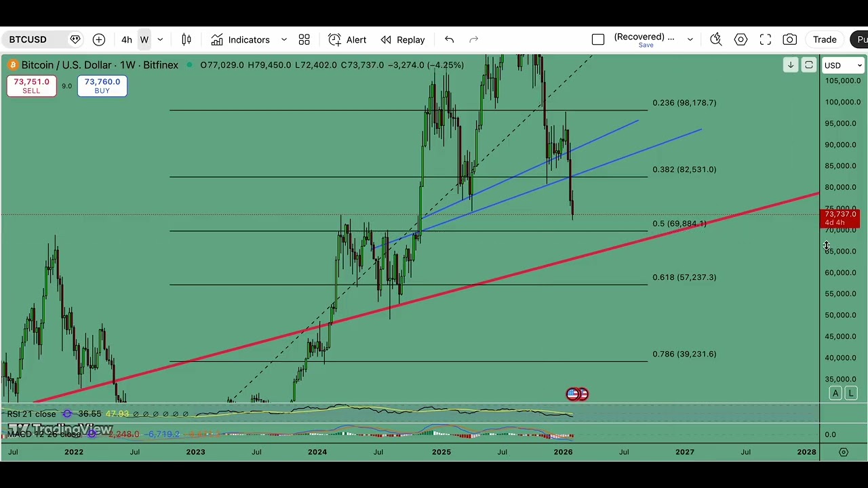The image size is (868, 488).
Task: Add a symbol with the plus circle icon
Action: coord(99,39)
